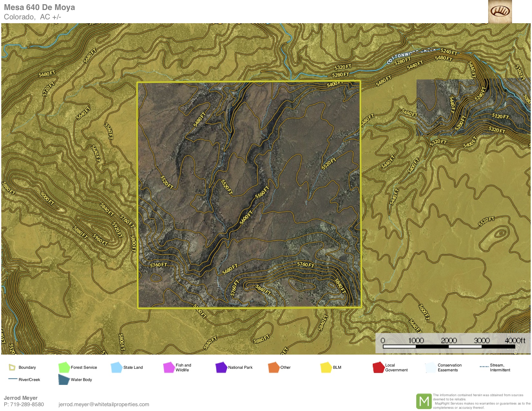532x411 pixels.
Task: Click the green MapRight M logo
Action: [x=424, y=401]
